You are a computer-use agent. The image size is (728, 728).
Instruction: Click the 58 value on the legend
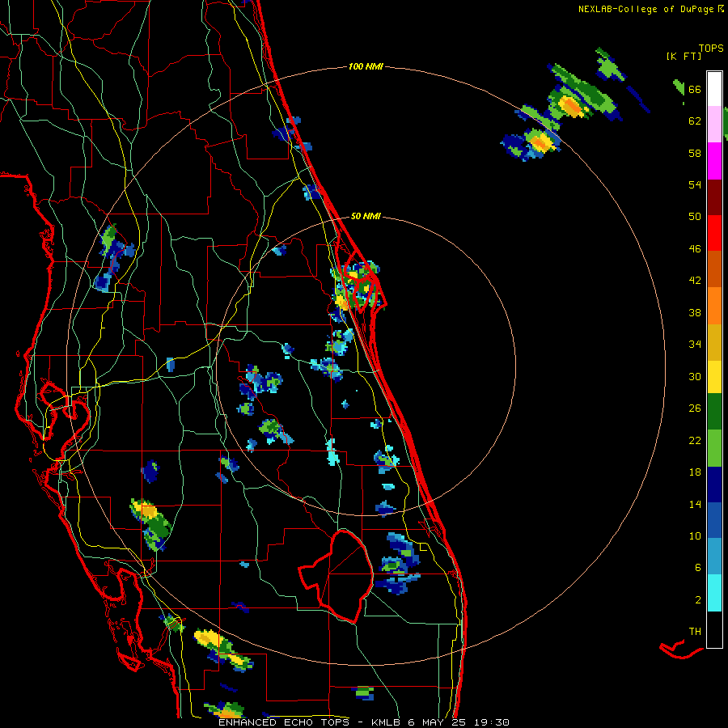tap(695, 153)
